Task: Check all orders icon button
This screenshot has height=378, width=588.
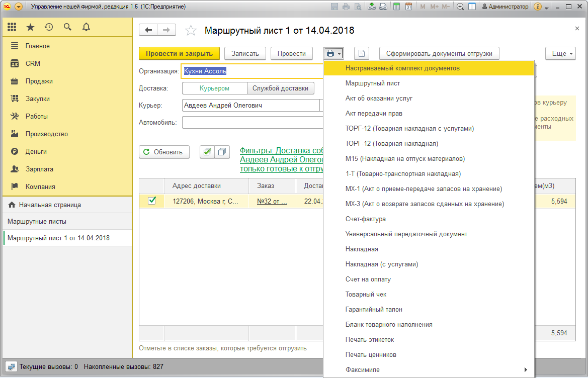Action: point(207,152)
